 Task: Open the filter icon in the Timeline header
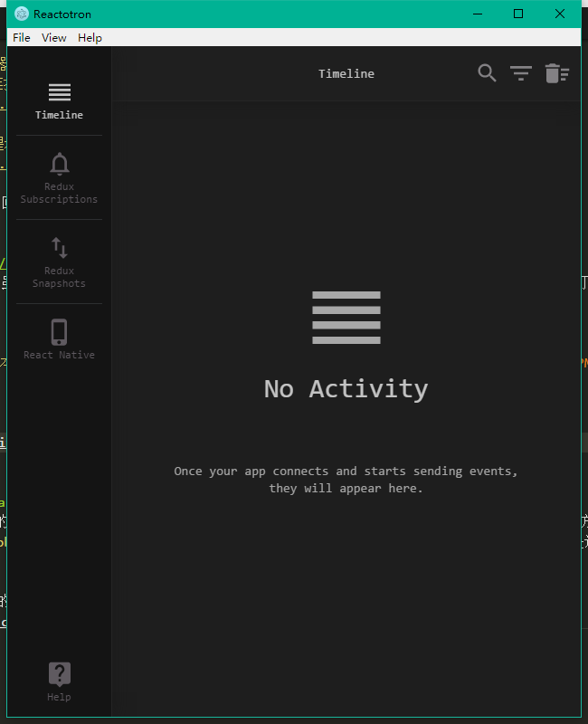click(521, 73)
